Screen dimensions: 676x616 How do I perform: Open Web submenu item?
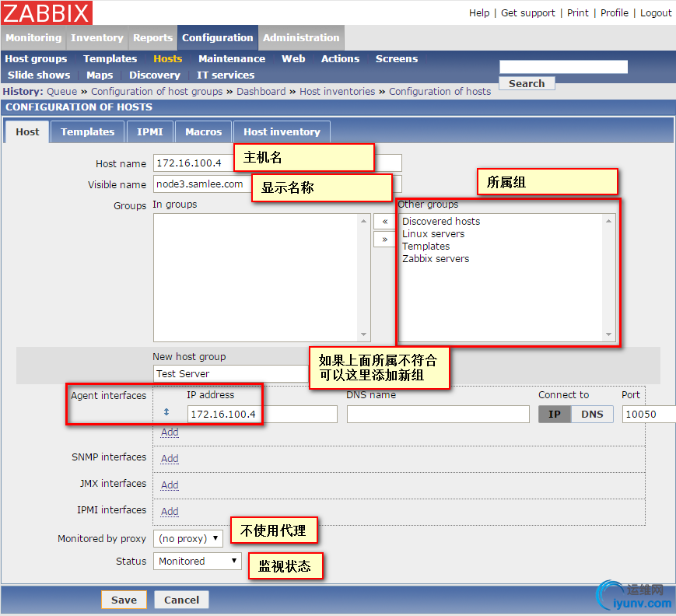point(293,58)
